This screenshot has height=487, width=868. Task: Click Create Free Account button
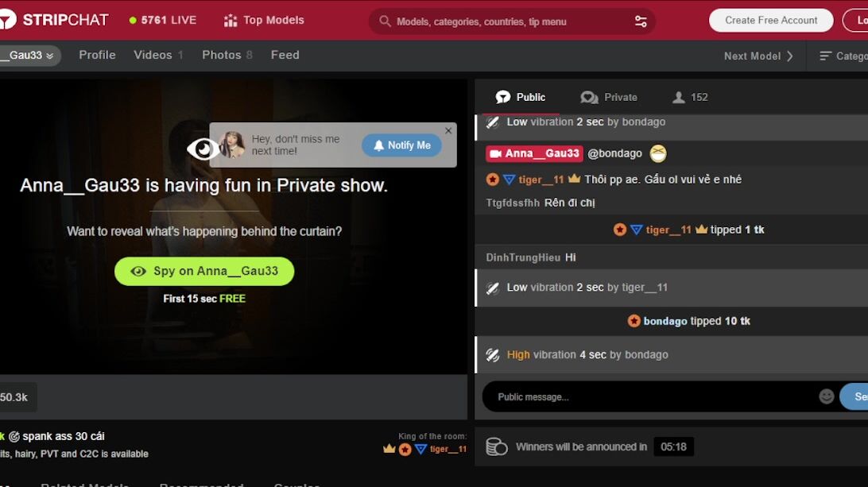(771, 21)
